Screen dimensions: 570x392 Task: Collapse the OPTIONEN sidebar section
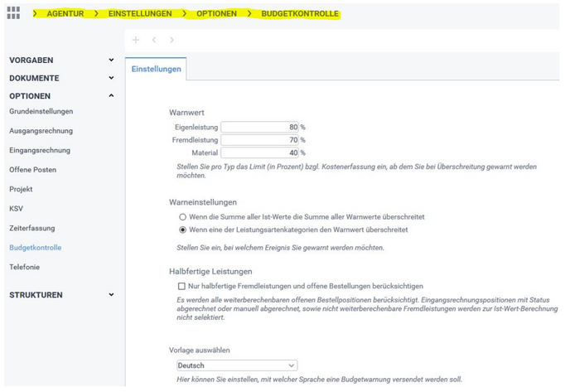coord(111,96)
